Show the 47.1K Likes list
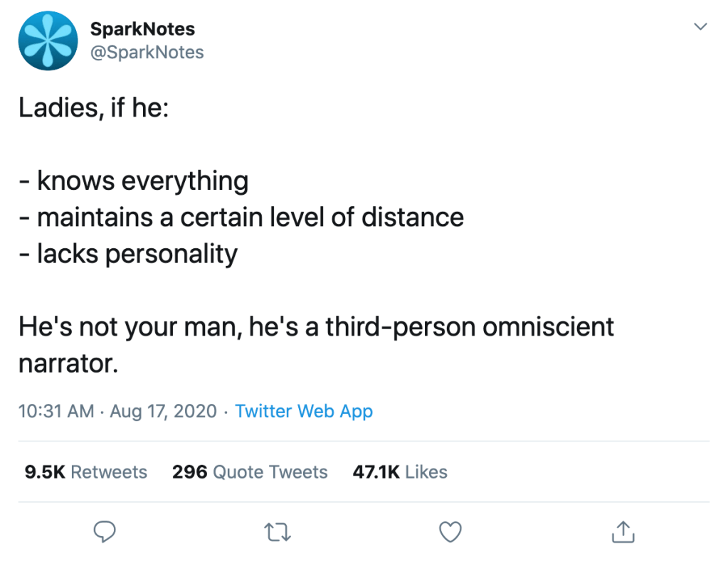 (400, 472)
